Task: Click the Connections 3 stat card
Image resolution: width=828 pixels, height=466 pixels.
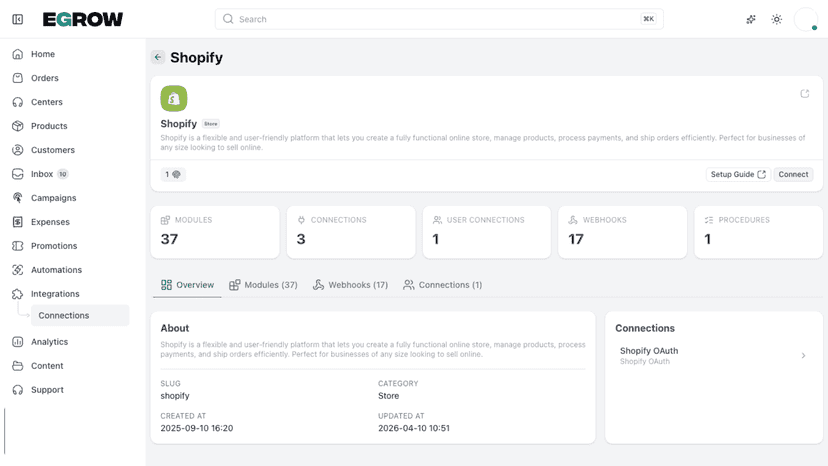Action: (351, 232)
